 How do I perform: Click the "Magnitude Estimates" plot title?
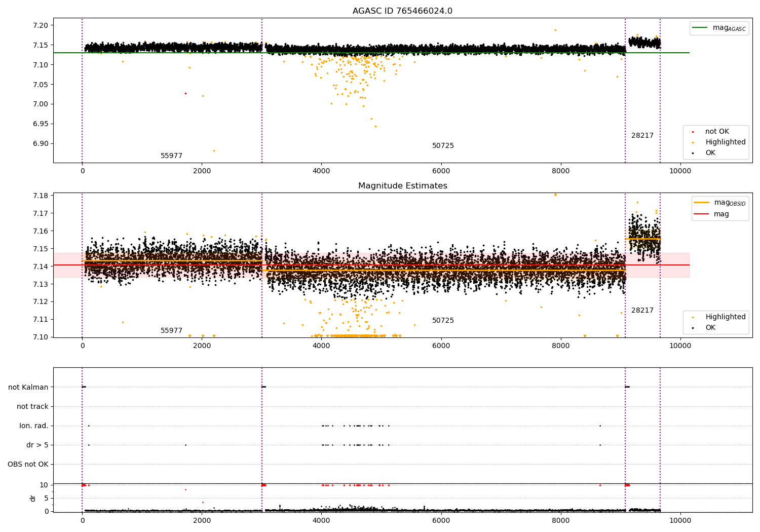coord(402,186)
